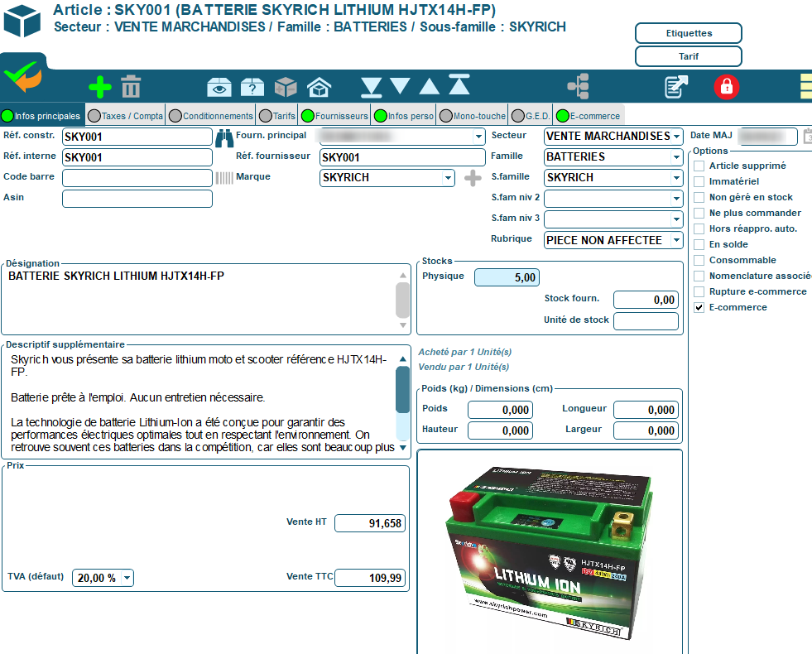Click the Tarif button

pos(689,56)
